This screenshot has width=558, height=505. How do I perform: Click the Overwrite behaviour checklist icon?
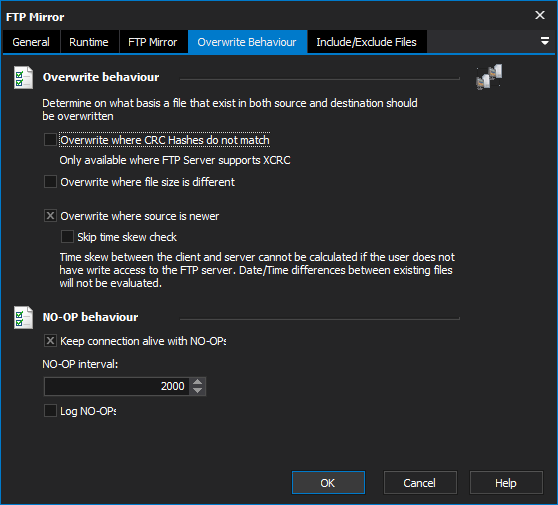click(x=23, y=78)
